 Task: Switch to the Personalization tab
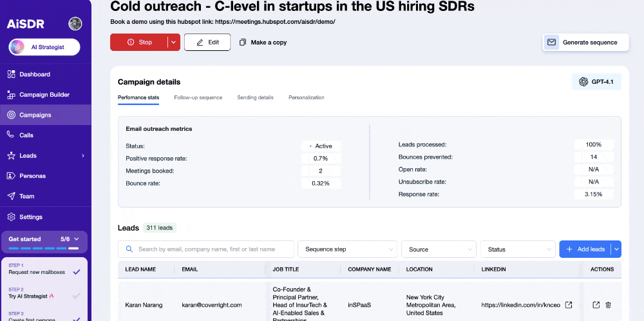[306, 98]
